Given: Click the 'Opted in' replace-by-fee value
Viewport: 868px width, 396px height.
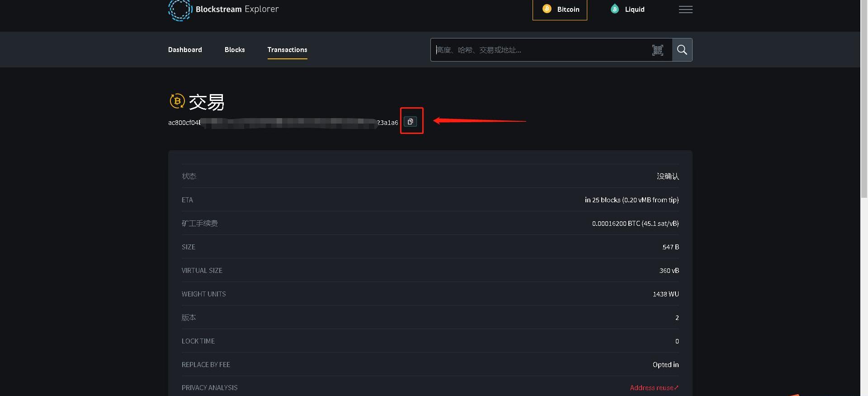Looking at the screenshot, I should (x=665, y=365).
